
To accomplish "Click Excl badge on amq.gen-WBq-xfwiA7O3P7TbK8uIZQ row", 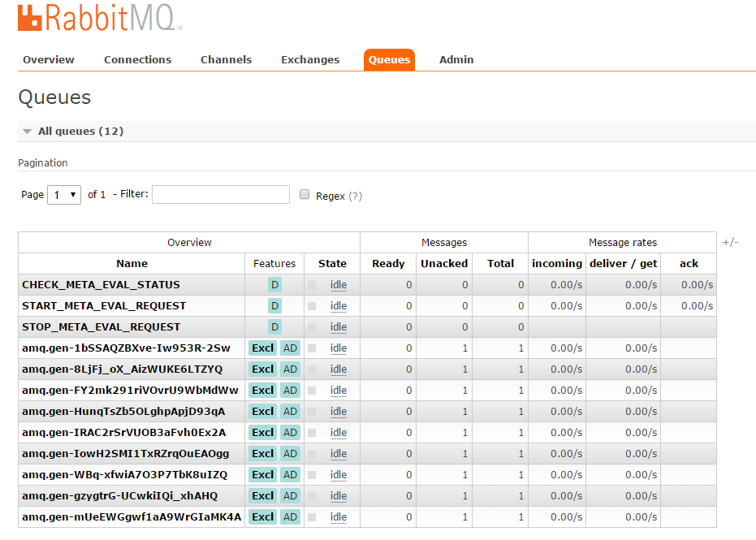I will pyautogui.click(x=263, y=475).
